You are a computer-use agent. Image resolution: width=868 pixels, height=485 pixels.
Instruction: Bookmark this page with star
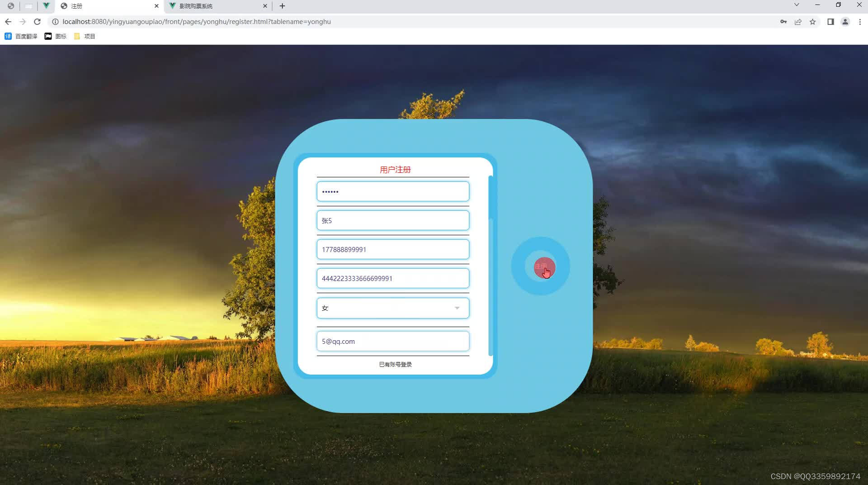tap(812, 22)
